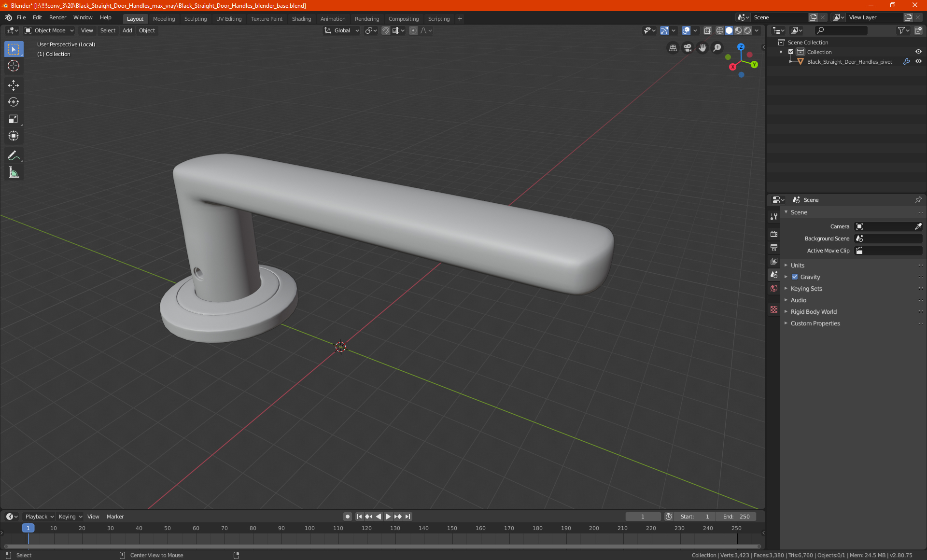Activate the Annotate pencil tool
This screenshot has height=560, width=927.
[14, 155]
